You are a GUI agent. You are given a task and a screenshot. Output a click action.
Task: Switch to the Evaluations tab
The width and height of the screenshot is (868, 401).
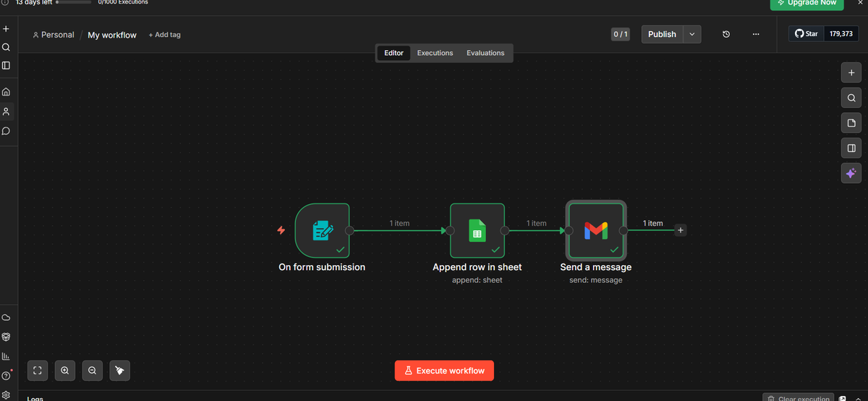(485, 53)
